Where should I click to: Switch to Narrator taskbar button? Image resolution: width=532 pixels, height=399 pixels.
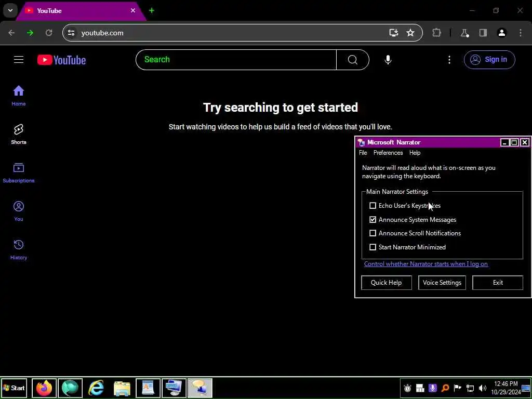200,388
